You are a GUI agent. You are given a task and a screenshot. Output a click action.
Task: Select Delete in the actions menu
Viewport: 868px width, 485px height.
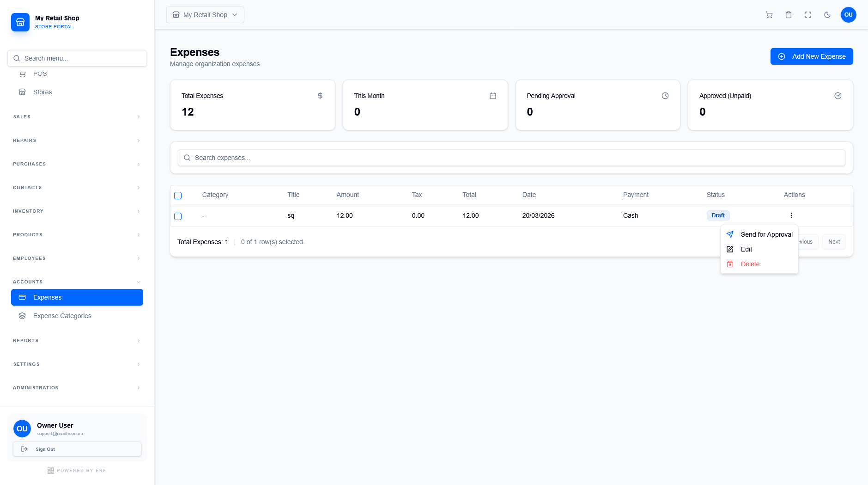(x=750, y=264)
